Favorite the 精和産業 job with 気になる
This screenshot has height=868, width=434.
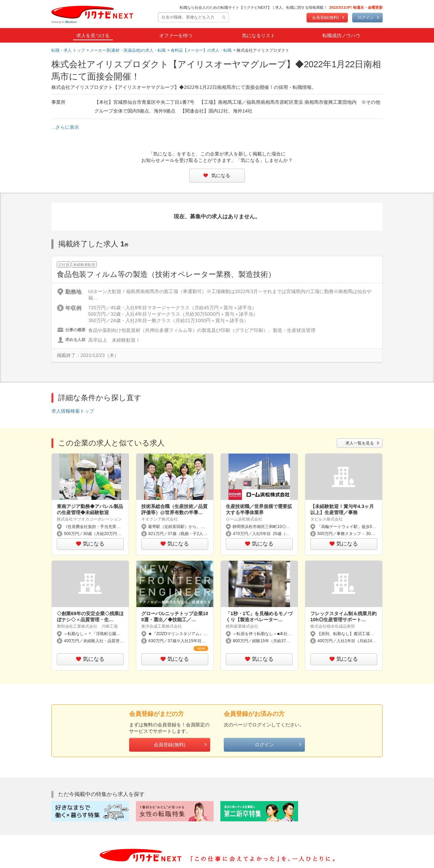tap(259, 659)
